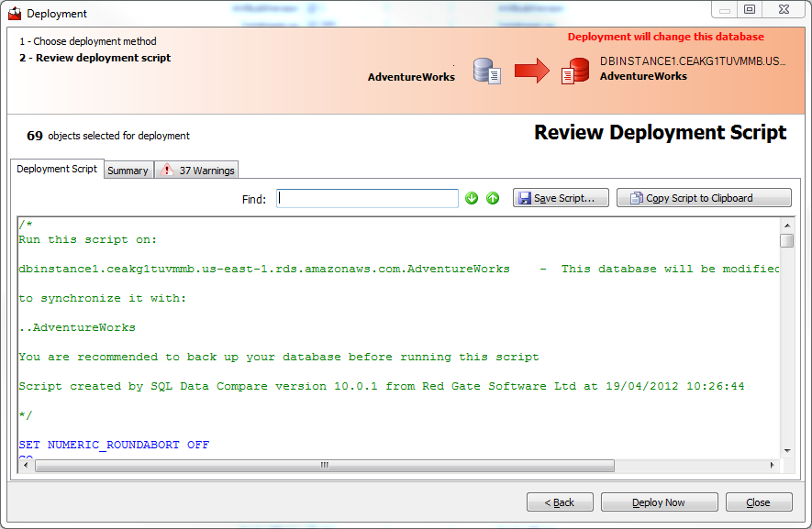This screenshot has width=812, height=529.
Task: Click the find previous up arrow icon
Action: [493, 198]
